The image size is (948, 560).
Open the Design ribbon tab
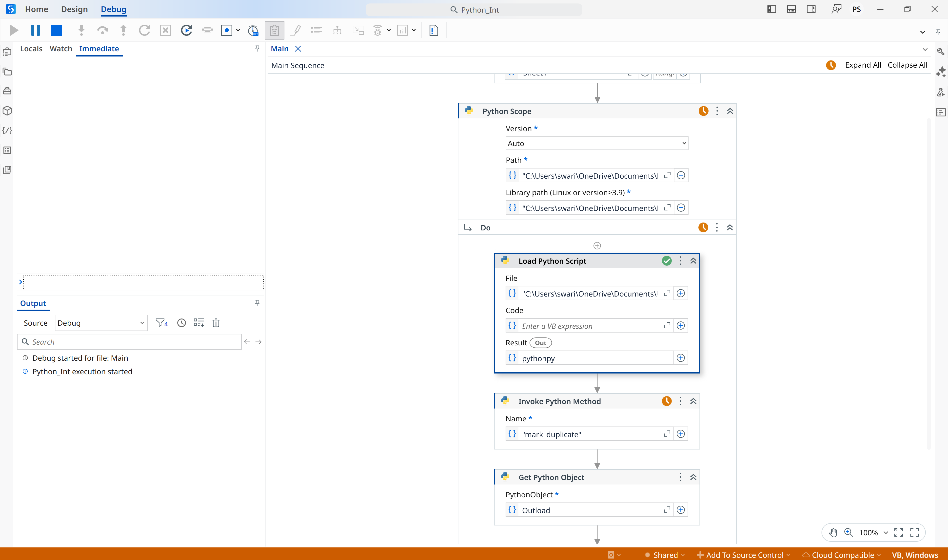74,9
